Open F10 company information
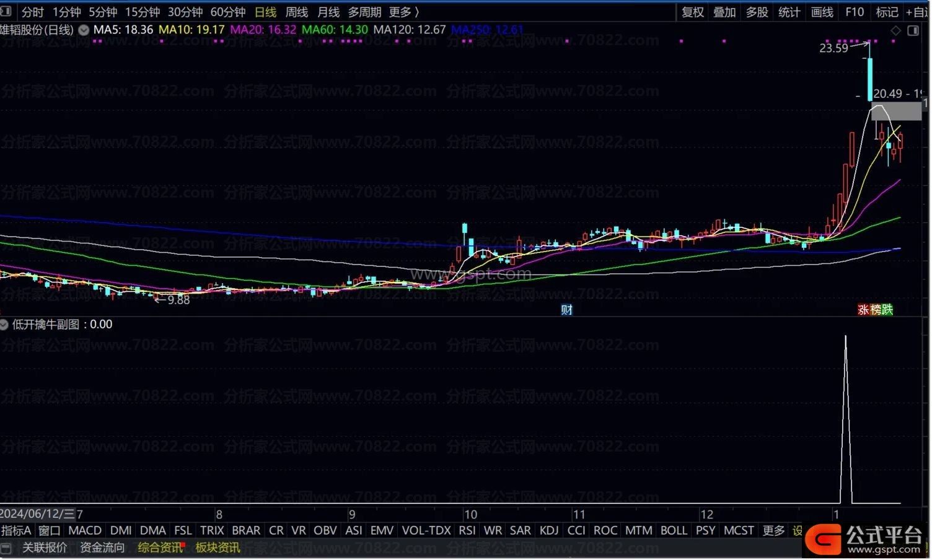932x560 pixels. coord(855,12)
